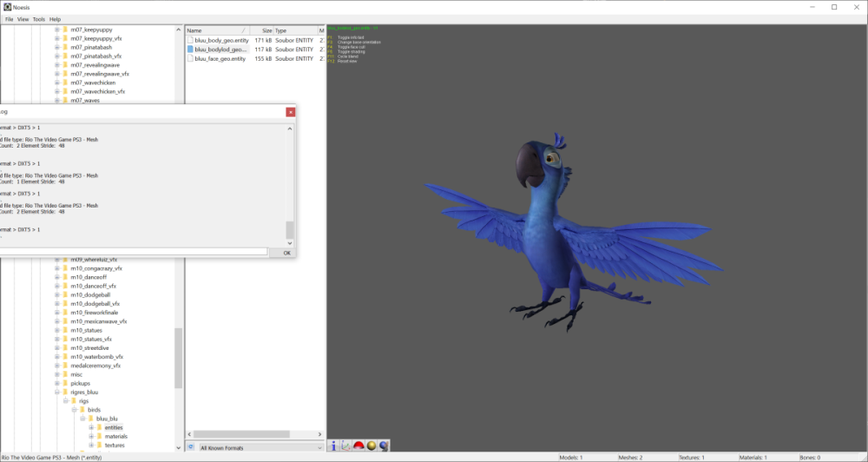Viewport: 868px width, 462px height.
Task: Click left arrow of file list horizontal scrollbar
Action: pos(189,434)
